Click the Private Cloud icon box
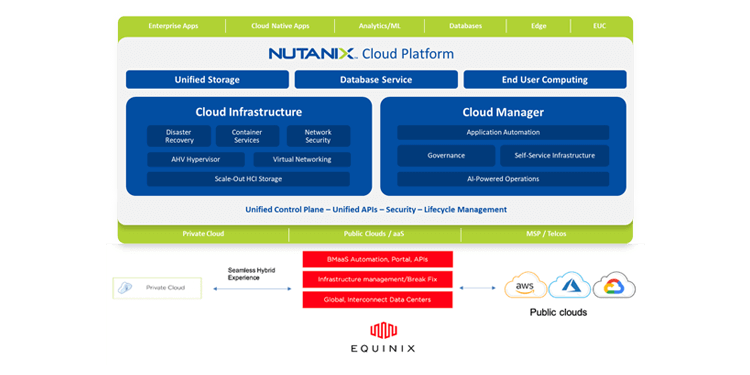 tap(157, 288)
